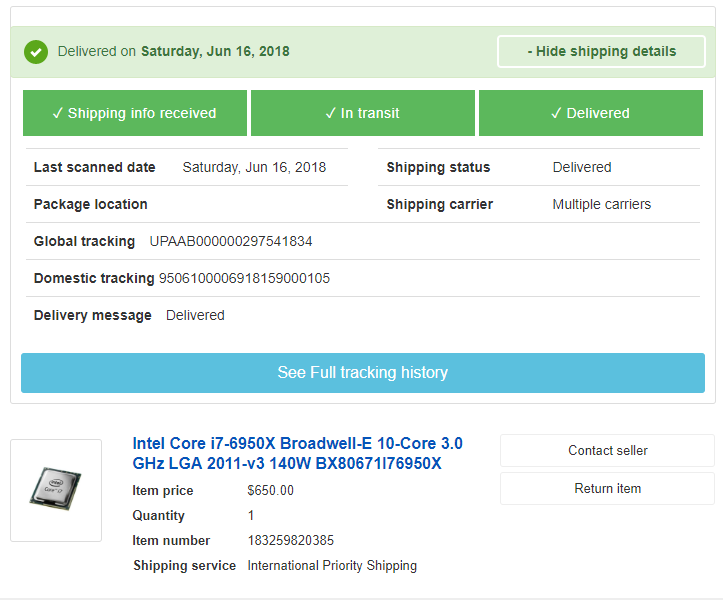723x610 pixels.
Task: Click the green delivered checkmark icon
Action: [36, 52]
